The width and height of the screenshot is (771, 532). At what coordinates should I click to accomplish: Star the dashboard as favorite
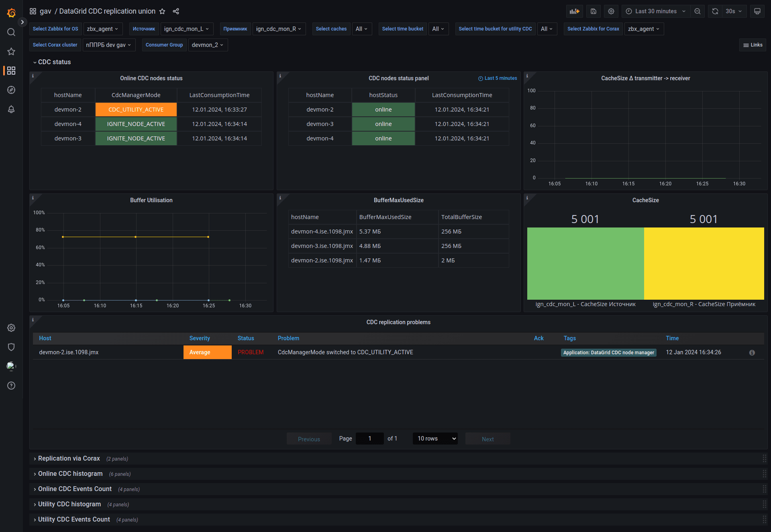(162, 11)
